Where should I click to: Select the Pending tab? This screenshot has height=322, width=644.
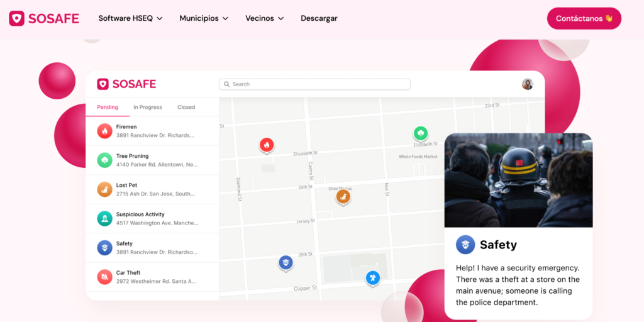pos(108,108)
